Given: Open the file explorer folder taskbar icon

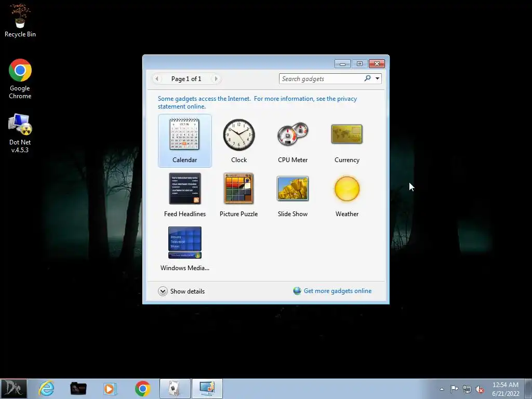Looking at the screenshot, I should (78, 389).
